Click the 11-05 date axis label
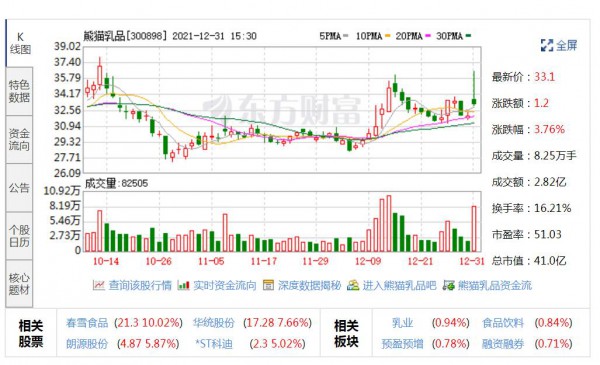Image resolution: width=600 pixels, height=365 pixels. pyautogui.click(x=211, y=261)
